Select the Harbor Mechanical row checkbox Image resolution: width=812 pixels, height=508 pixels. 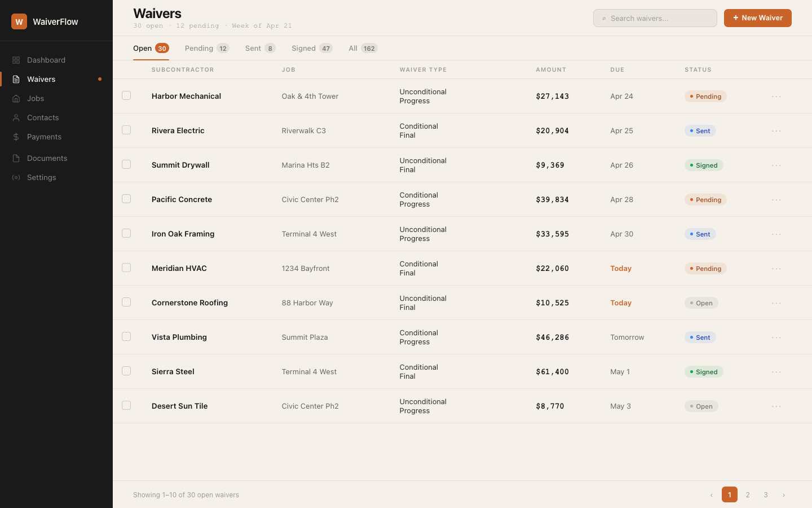[126, 95]
